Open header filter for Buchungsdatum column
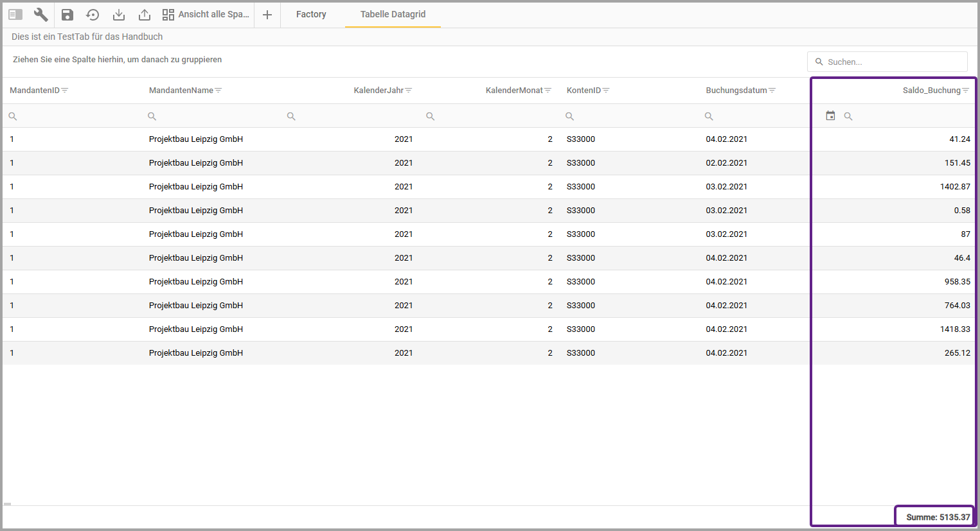 click(772, 91)
